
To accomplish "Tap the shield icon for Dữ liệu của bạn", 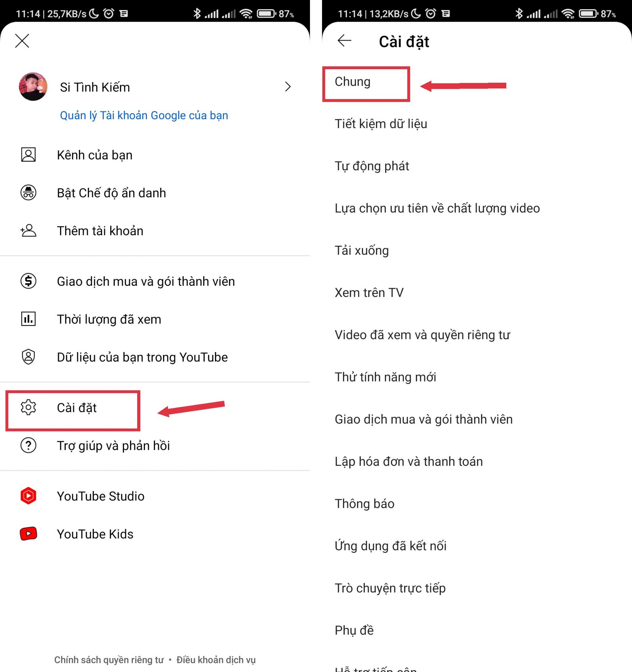I will coord(29,357).
